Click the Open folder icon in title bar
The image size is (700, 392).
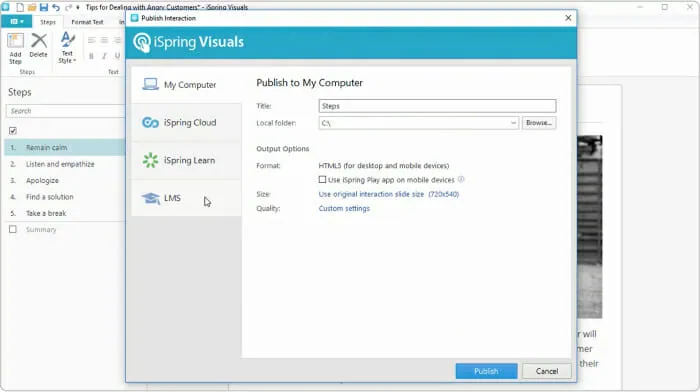(32, 7)
